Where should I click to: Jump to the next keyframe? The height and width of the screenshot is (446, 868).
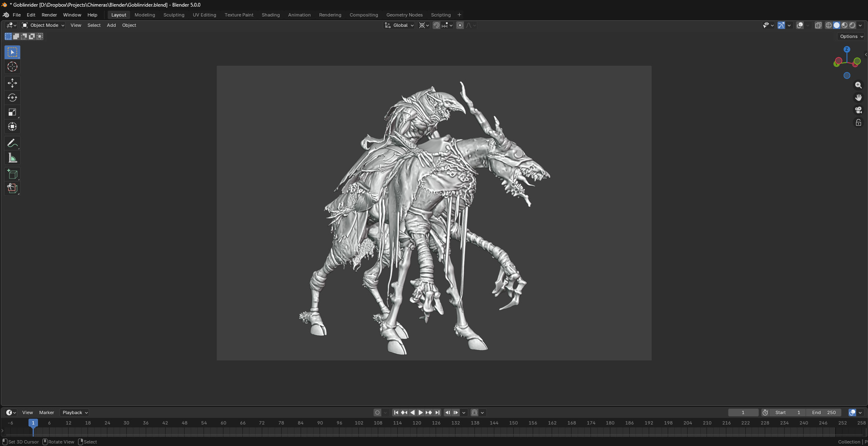click(x=429, y=413)
